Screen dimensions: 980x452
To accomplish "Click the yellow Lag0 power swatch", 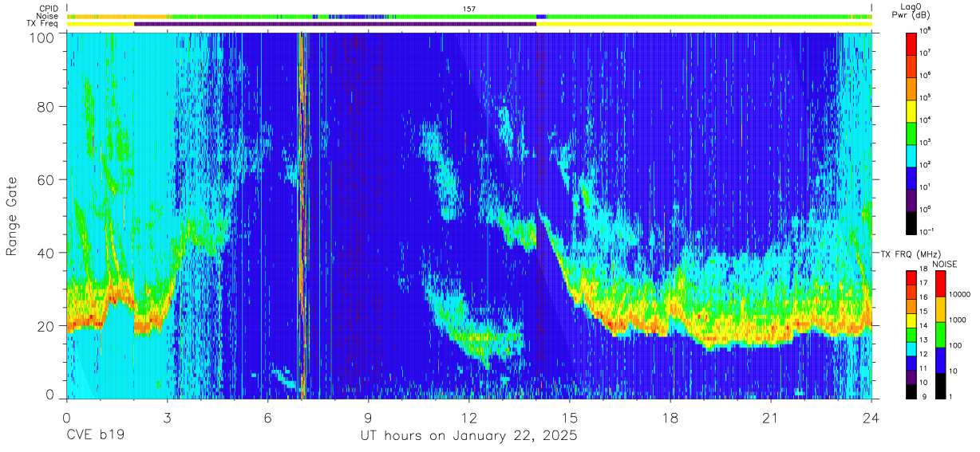I will pos(911,110).
